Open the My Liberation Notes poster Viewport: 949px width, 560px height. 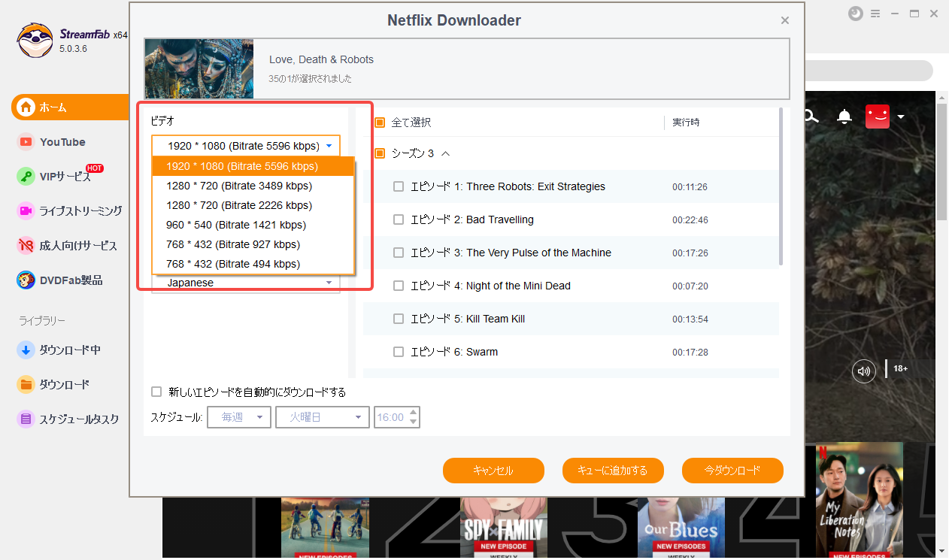(x=860, y=501)
